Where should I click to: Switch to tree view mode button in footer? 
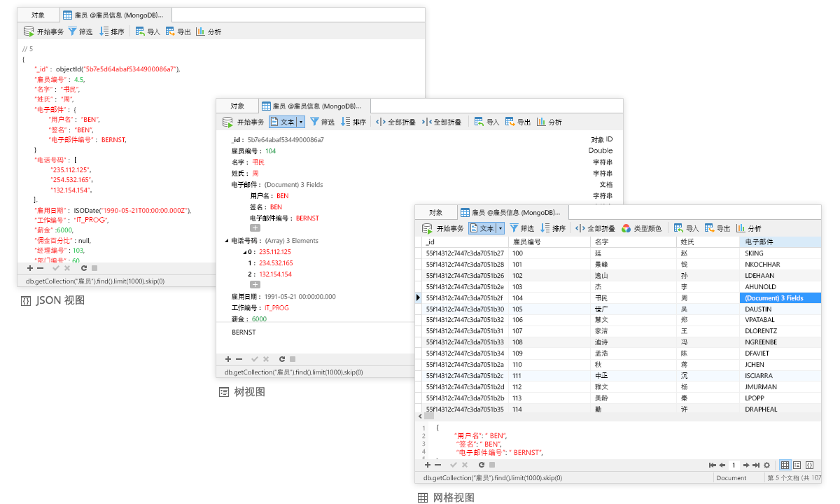pos(797,465)
